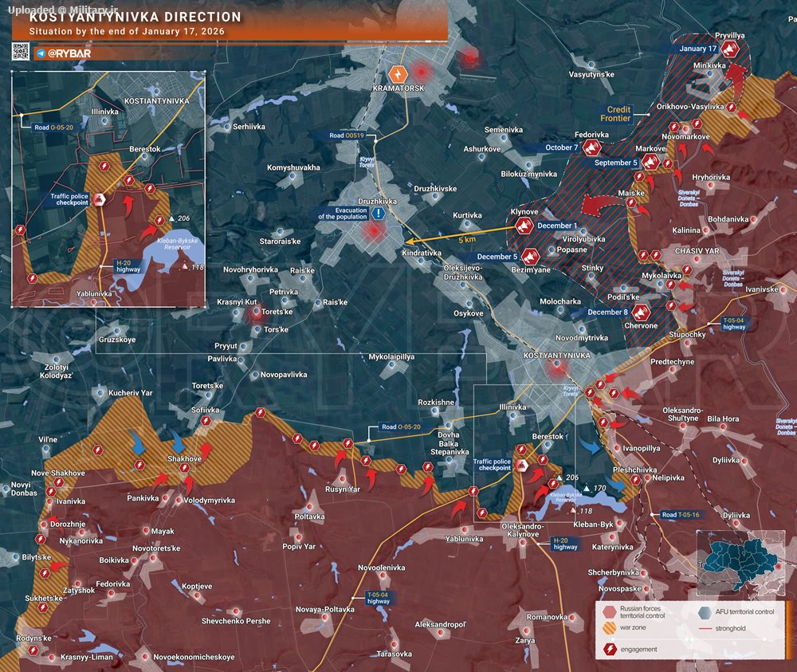
Task: Click the Situation by the end of January 17, 2026 subtitle
Action: point(127,31)
